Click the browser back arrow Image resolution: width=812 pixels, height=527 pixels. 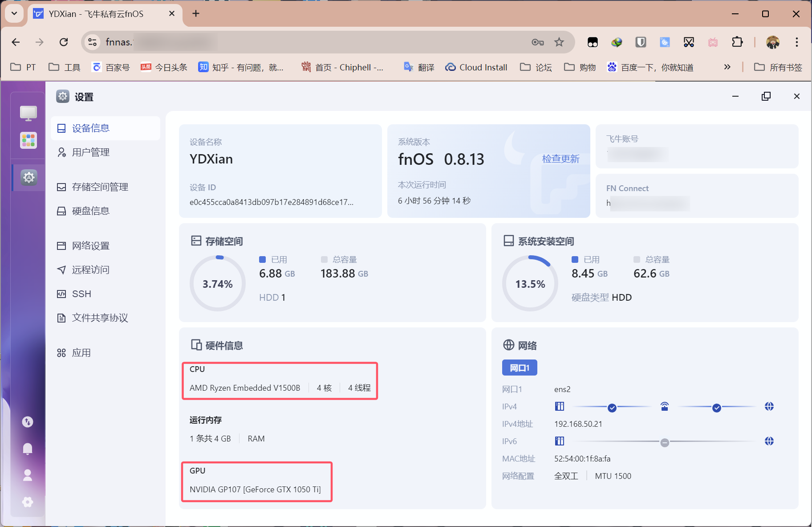pyautogui.click(x=16, y=42)
